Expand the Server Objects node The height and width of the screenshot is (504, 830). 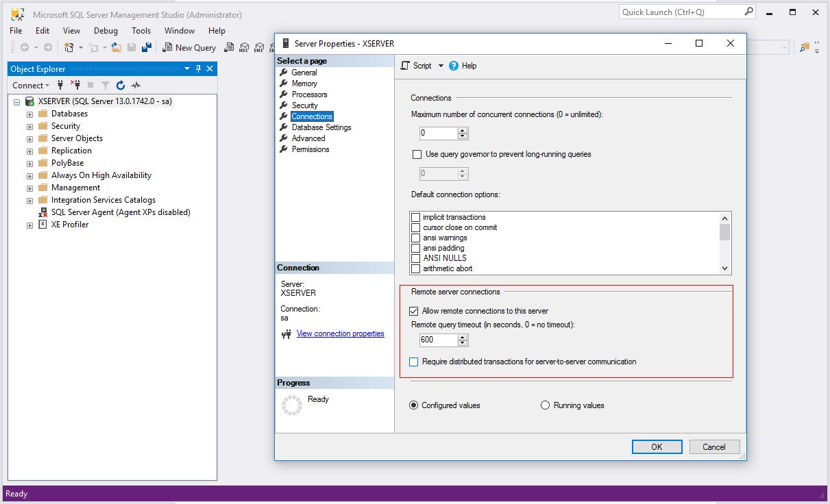pos(29,138)
